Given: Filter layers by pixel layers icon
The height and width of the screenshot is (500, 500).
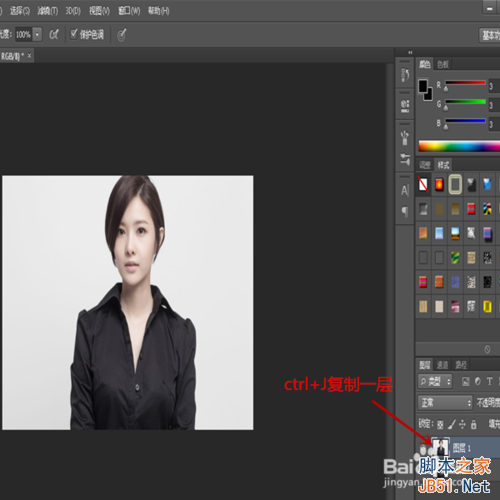Looking at the screenshot, I should coord(466,381).
